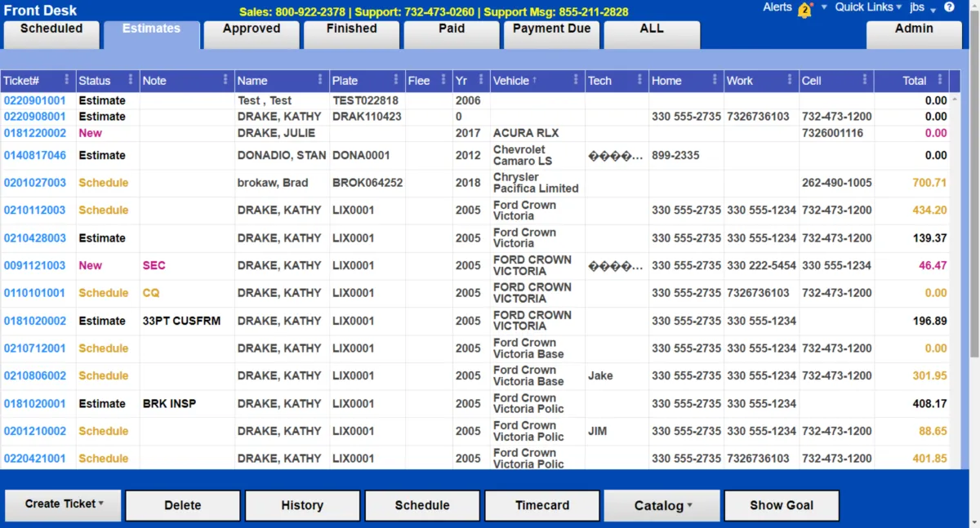Open ticket 0210428003 link
This screenshot has width=980, height=528.
[35, 238]
